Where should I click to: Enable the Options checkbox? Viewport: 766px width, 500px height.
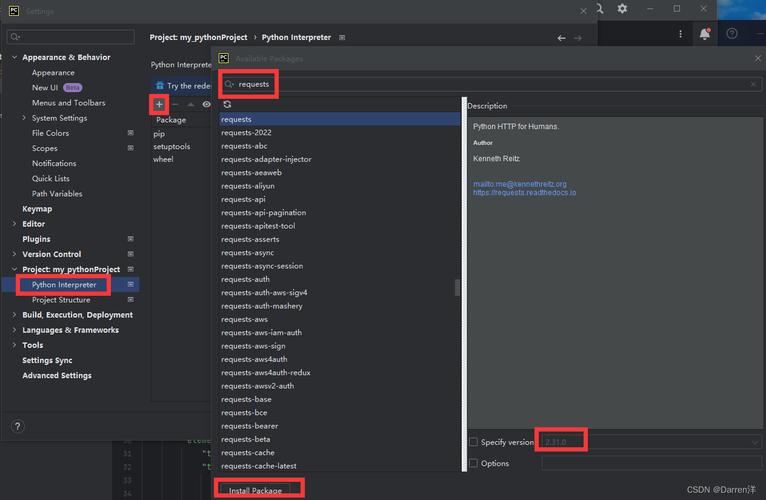[473, 463]
